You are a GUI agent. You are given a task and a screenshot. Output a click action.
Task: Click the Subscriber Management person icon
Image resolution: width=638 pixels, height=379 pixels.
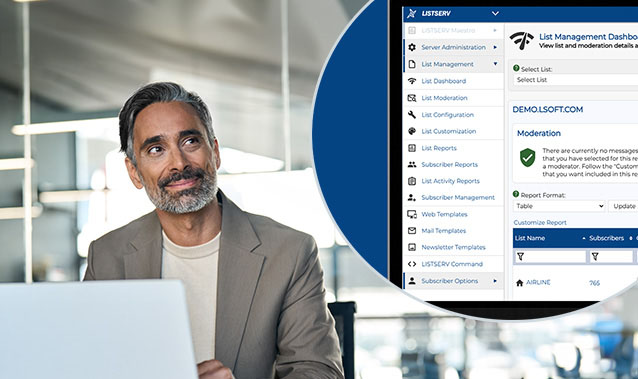[412, 197]
